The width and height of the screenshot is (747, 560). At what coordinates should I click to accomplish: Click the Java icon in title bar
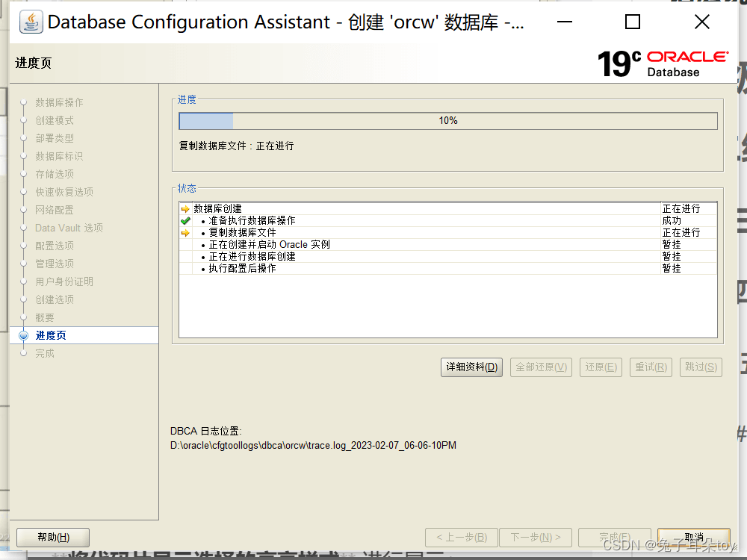pyautogui.click(x=31, y=22)
